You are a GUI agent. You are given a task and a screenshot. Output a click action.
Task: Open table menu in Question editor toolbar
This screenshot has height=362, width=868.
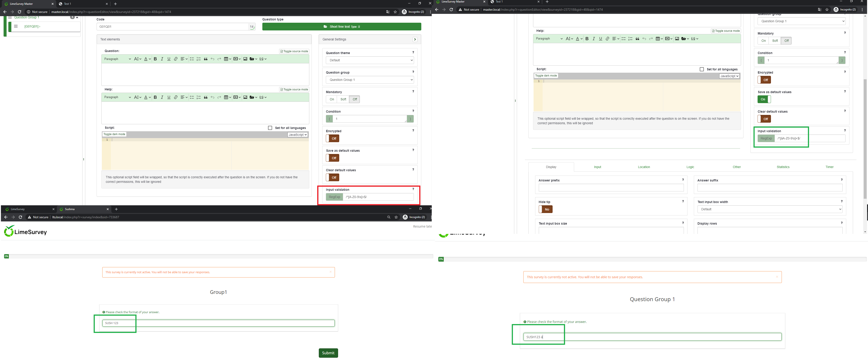[x=227, y=59]
